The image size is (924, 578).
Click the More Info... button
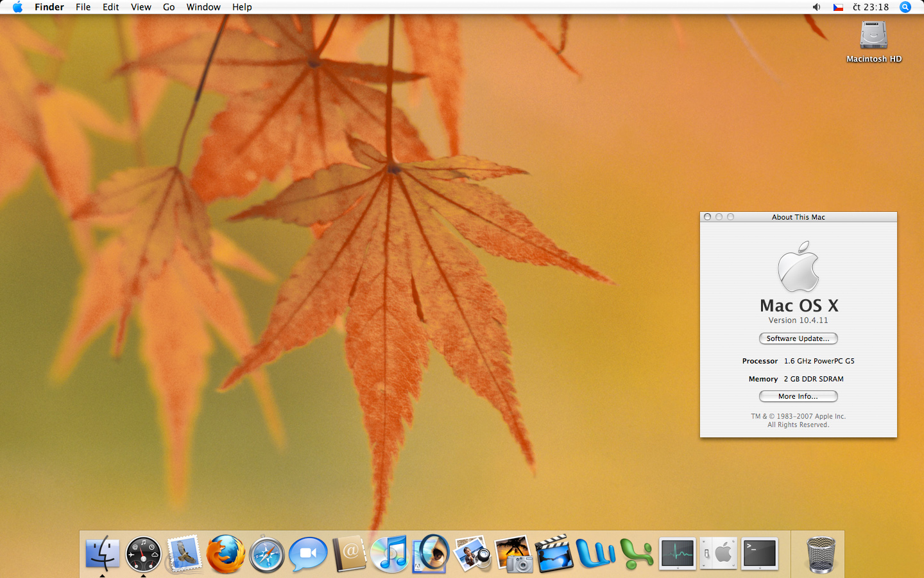tap(798, 396)
